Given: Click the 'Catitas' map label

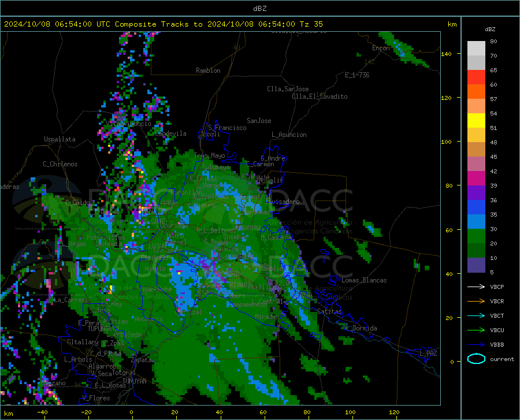Looking at the screenshot, I should coord(330,311).
